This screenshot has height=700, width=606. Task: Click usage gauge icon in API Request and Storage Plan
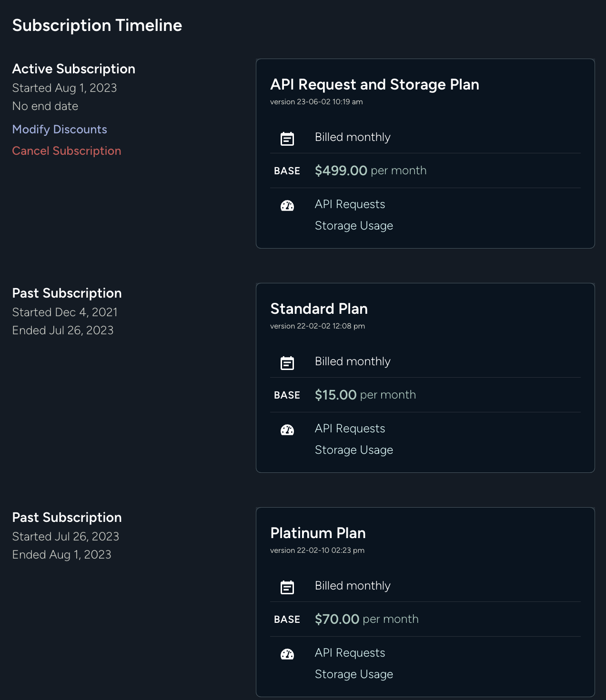pyautogui.click(x=287, y=206)
